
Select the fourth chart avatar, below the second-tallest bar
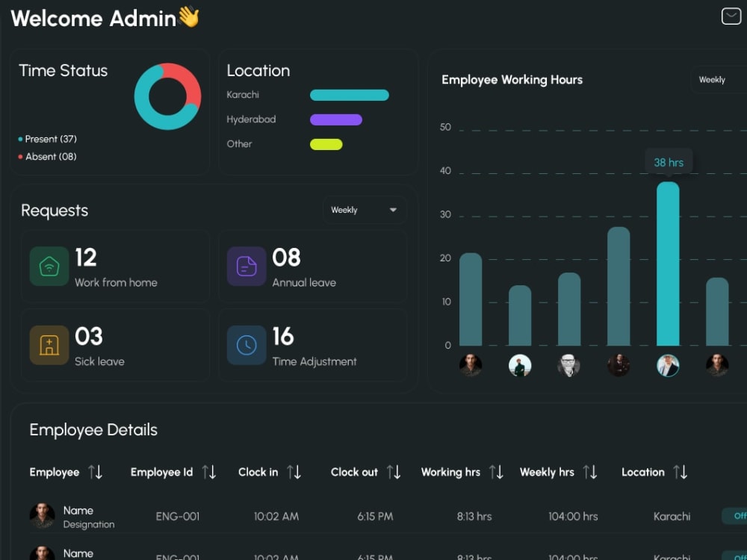click(x=619, y=366)
